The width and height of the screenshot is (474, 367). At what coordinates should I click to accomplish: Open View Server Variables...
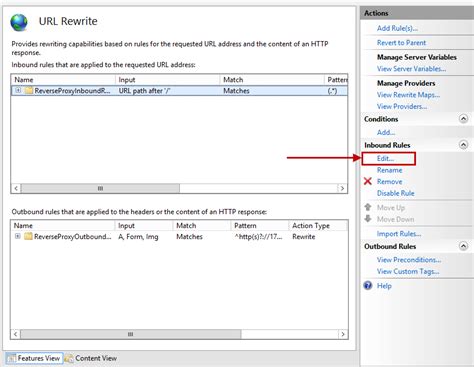(411, 69)
